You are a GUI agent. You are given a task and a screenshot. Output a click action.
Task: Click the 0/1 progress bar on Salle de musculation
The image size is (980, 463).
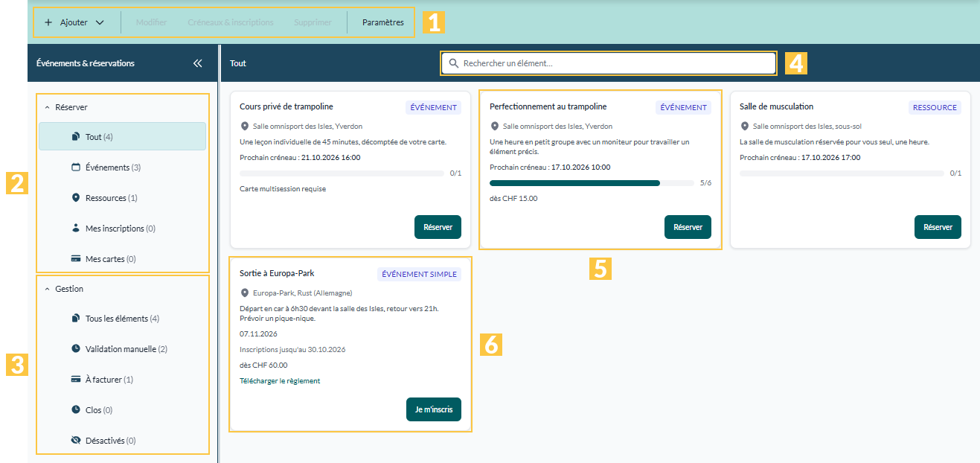[842, 173]
